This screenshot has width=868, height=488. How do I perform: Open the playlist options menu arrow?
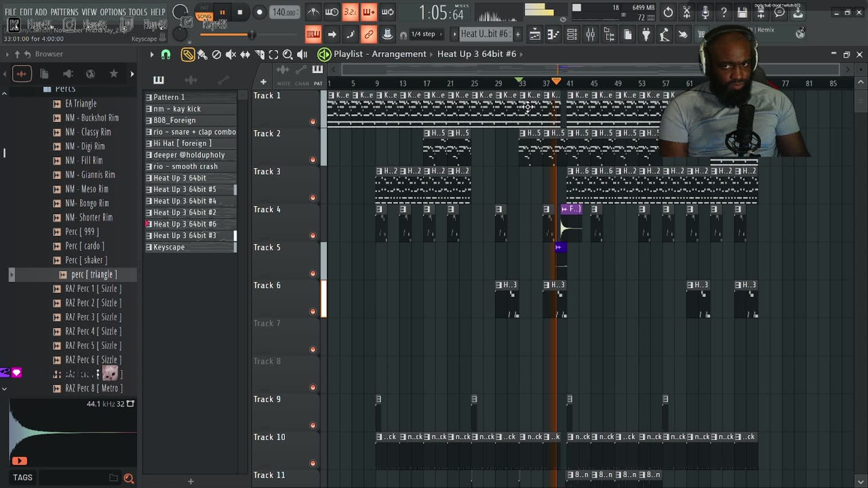tap(152, 55)
